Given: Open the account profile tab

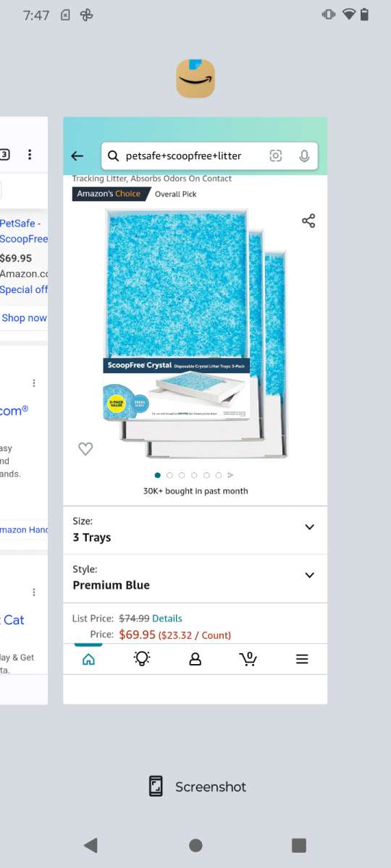Looking at the screenshot, I should pyautogui.click(x=195, y=659).
